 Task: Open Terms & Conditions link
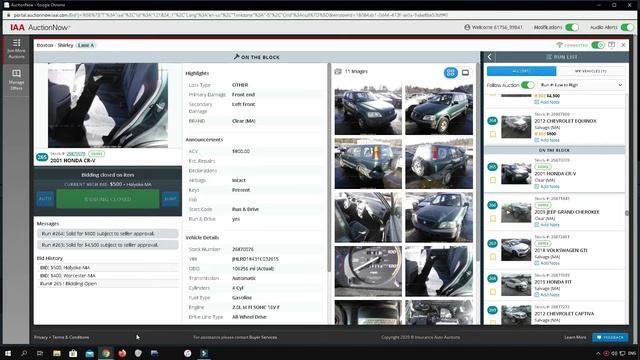pos(71,337)
